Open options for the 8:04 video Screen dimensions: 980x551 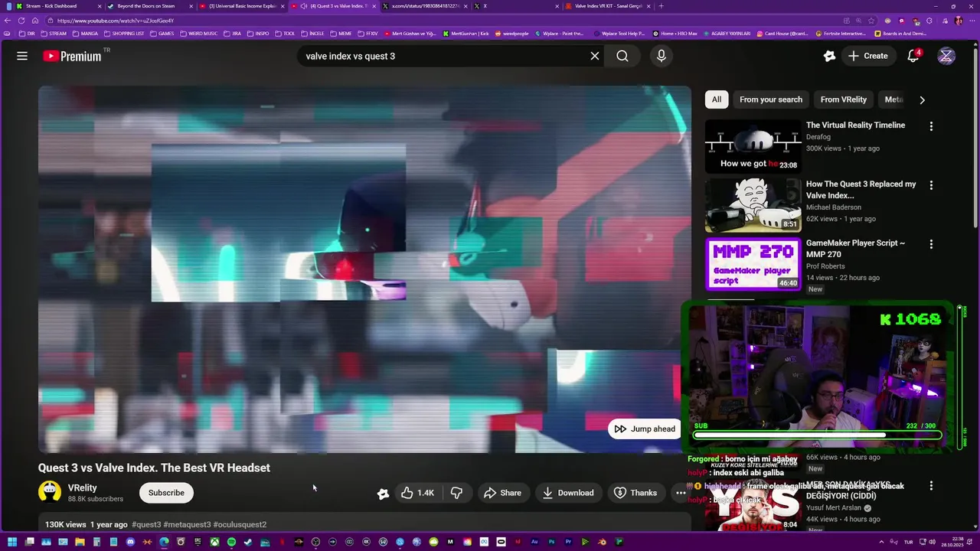click(931, 486)
